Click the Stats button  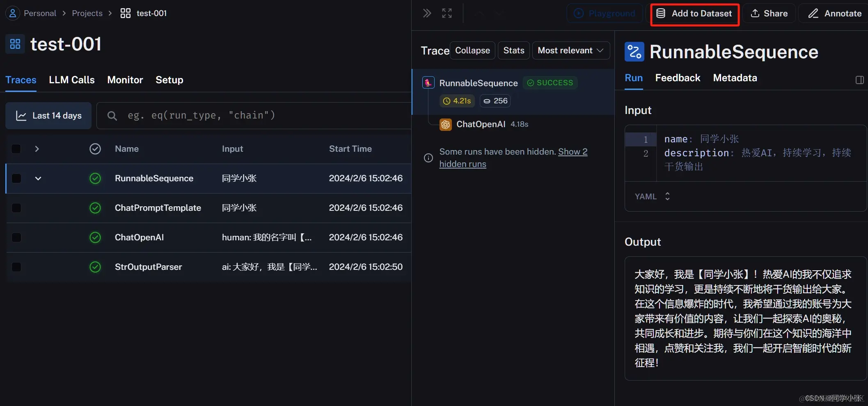pos(514,50)
